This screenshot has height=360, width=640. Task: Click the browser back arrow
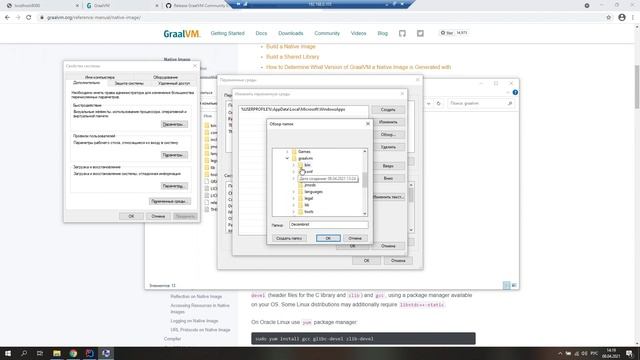[x=7, y=18]
